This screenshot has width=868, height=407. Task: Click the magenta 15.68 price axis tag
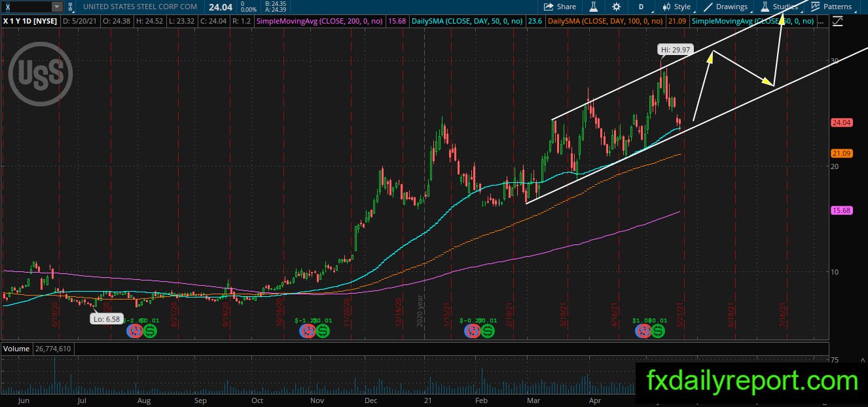click(x=841, y=210)
